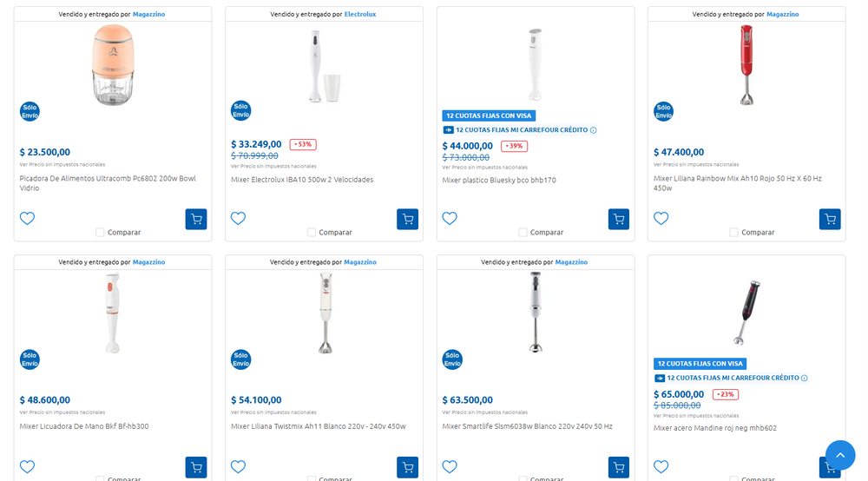The image size is (868, 481).
Task: Open the Mandine mixer product image
Action: point(746,313)
